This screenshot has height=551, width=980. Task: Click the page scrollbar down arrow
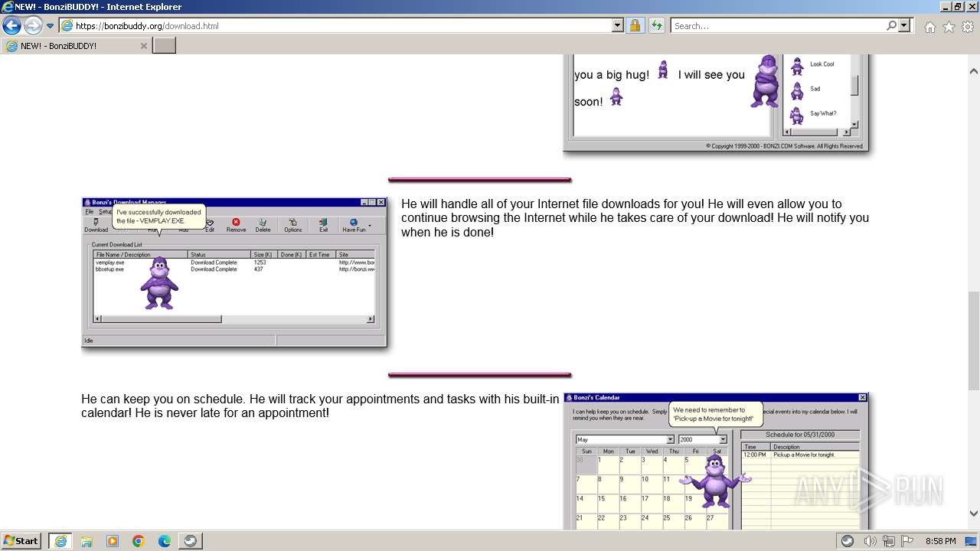pyautogui.click(x=974, y=514)
